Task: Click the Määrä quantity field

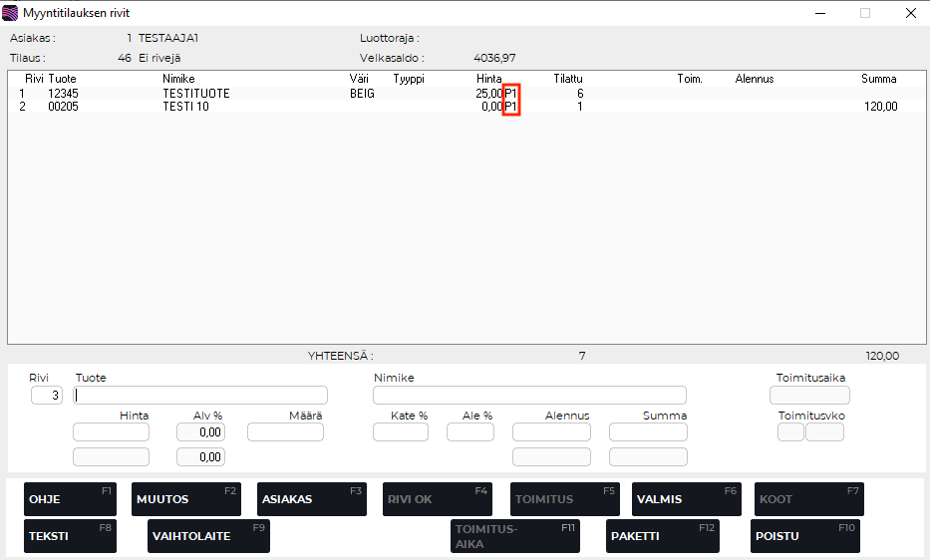Action: tap(285, 432)
